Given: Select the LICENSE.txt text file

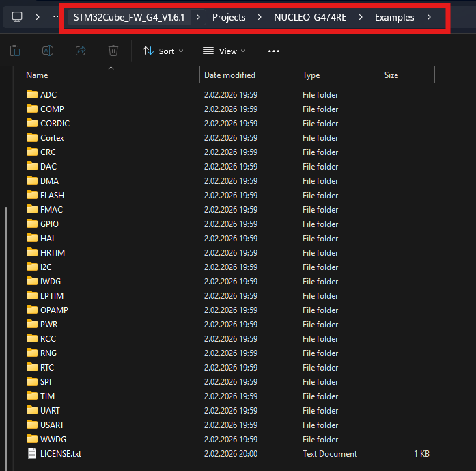Looking at the screenshot, I should 60,453.
